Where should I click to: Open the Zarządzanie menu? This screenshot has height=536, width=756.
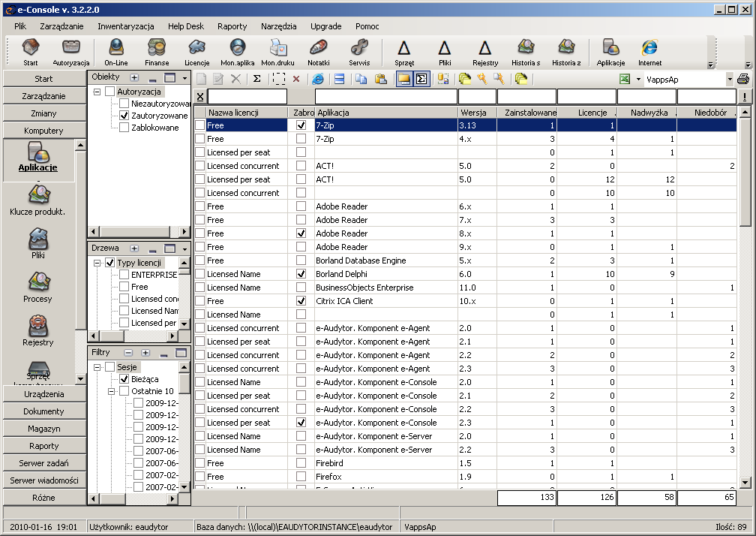[61, 26]
